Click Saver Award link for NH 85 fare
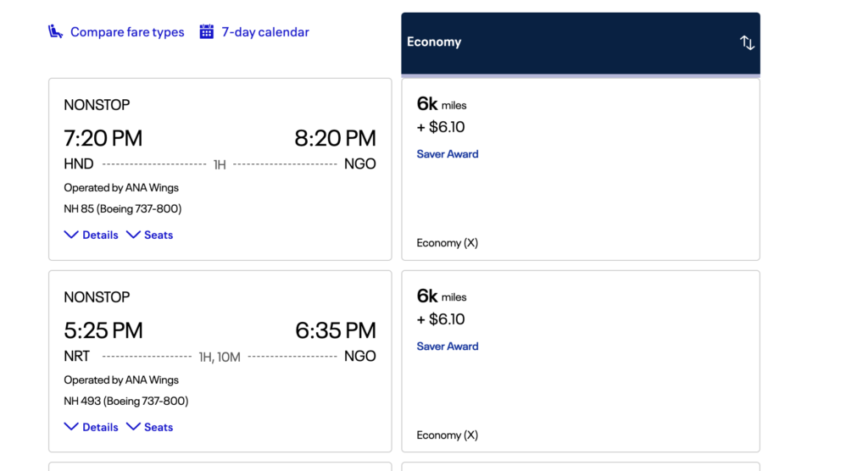The image size is (868, 471). tap(448, 154)
